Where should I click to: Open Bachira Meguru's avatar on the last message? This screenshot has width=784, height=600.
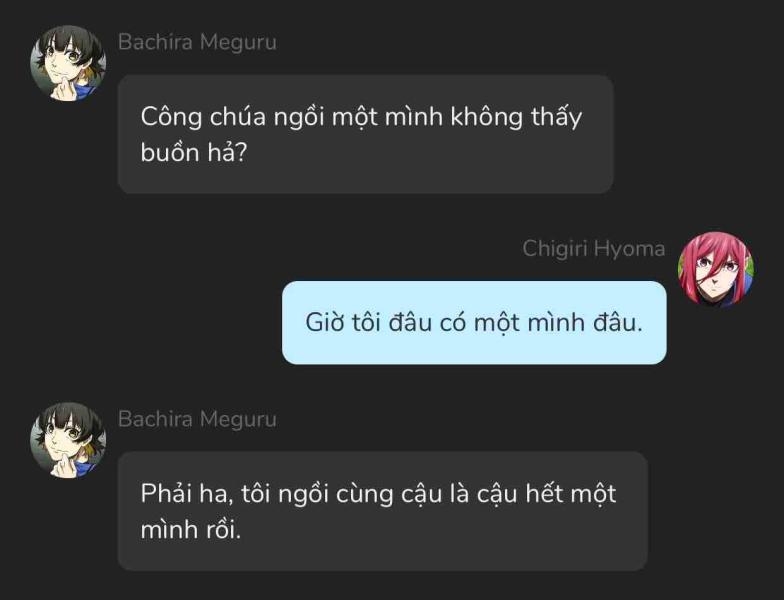point(68,440)
